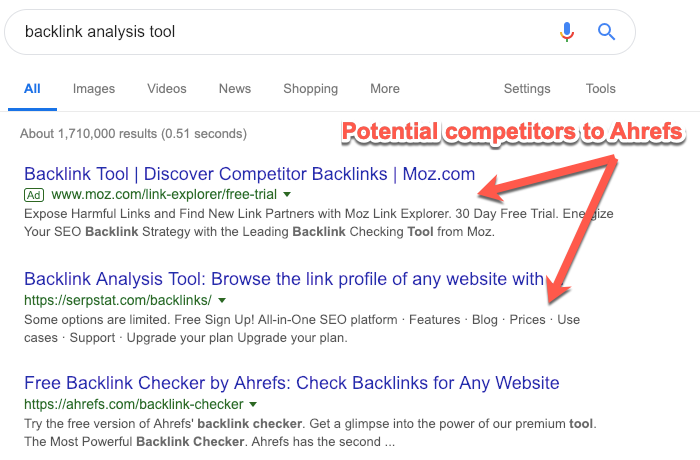This screenshot has height=460, width=700.
Task: Click the Ad badge next to moz.com
Action: tap(34, 194)
